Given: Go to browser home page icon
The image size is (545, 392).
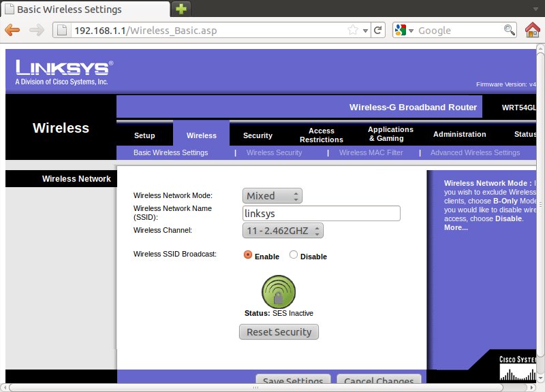Looking at the screenshot, I should pos(532,30).
